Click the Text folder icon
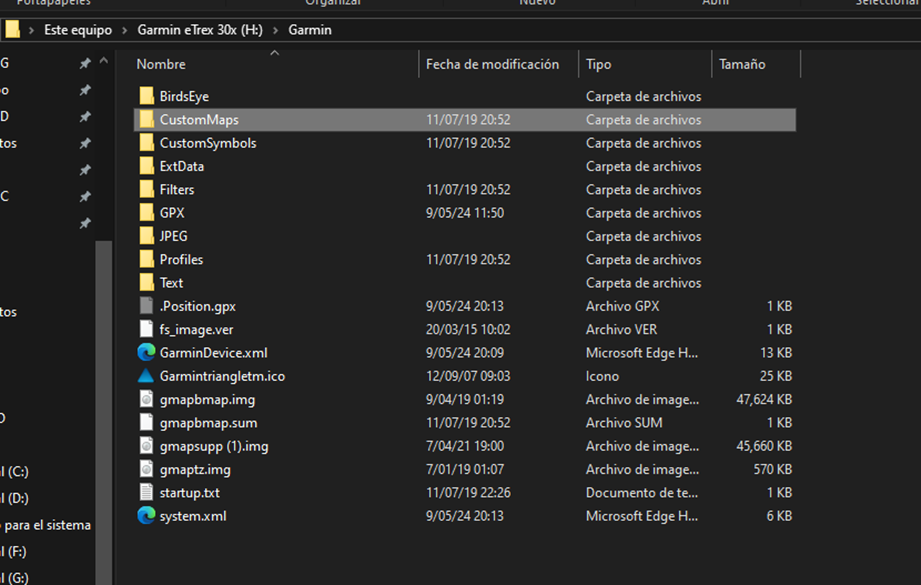 pos(146,283)
